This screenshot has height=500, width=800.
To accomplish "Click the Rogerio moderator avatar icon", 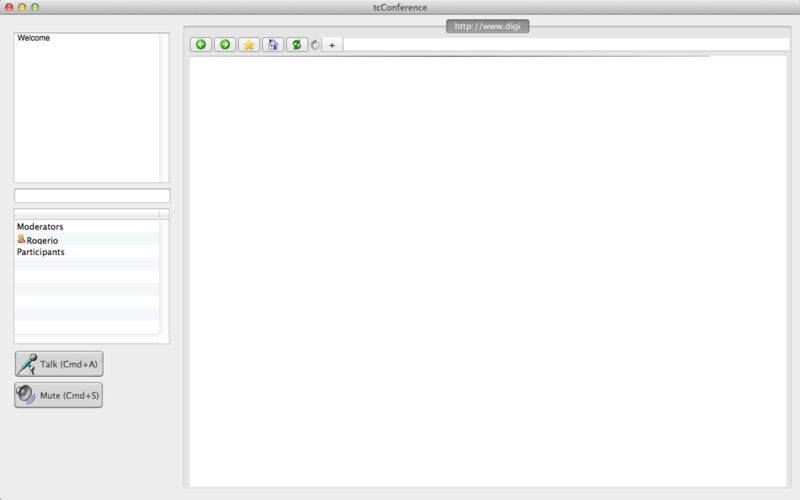I will click(x=21, y=240).
